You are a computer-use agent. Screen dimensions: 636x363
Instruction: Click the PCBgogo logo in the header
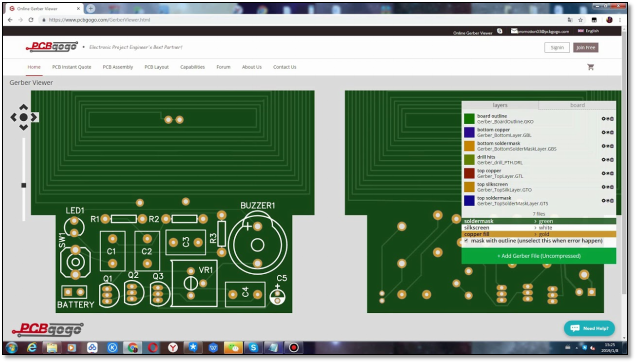(51, 47)
